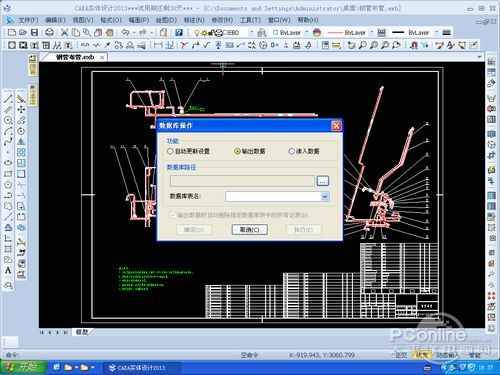
Task: Click the Open file folder icon
Action: [23, 33]
